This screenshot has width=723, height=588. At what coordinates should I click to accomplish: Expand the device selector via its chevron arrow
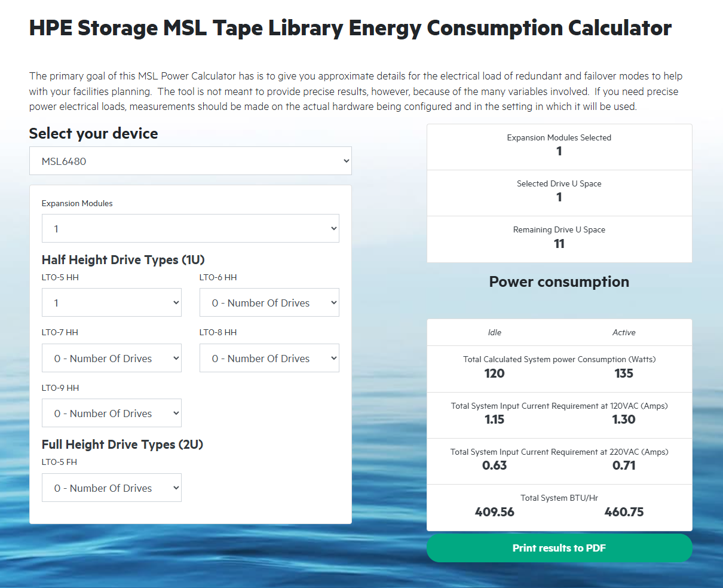345,161
